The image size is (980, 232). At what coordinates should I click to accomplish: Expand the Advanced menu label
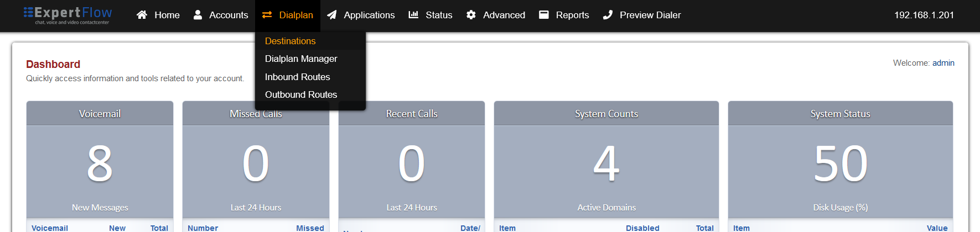(x=504, y=15)
